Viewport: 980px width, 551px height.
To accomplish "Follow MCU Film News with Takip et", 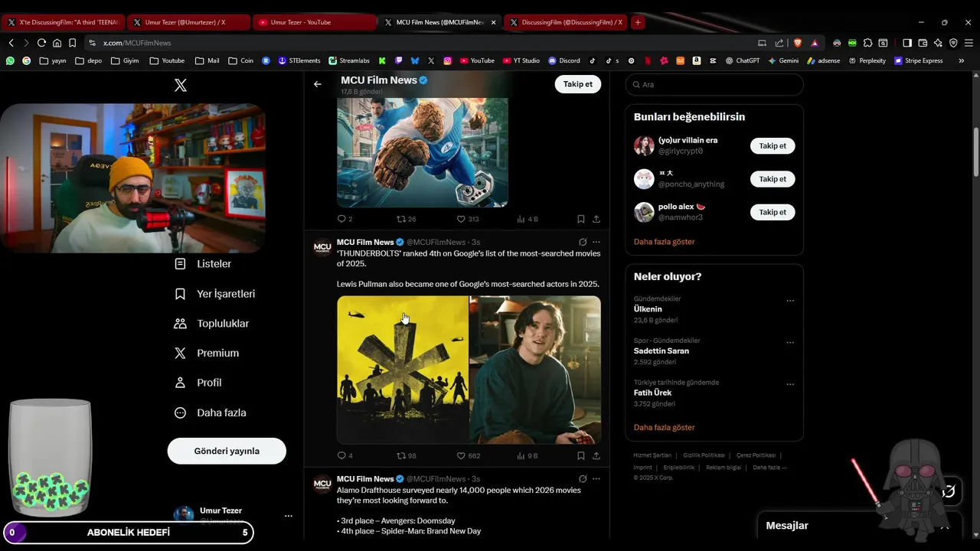I will click(x=578, y=84).
